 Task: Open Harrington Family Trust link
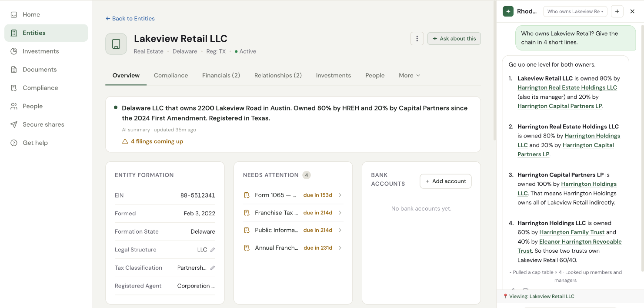(x=572, y=232)
